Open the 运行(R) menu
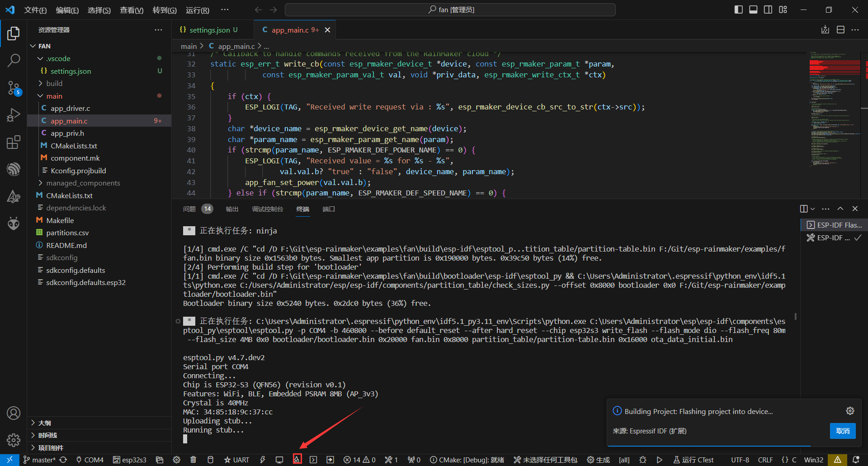This screenshot has width=868, height=466. [198, 10]
